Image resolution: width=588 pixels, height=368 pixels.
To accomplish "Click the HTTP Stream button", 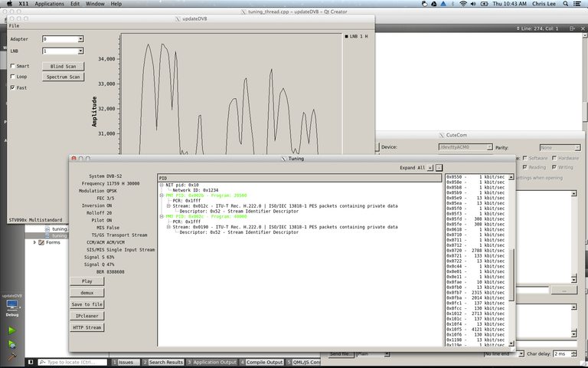I will tap(87, 328).
